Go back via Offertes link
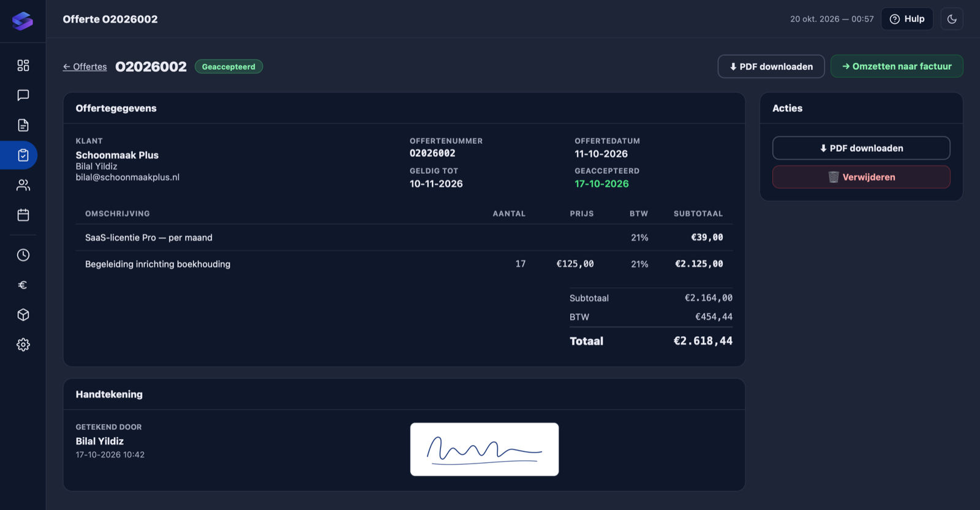 pos(85,67)
